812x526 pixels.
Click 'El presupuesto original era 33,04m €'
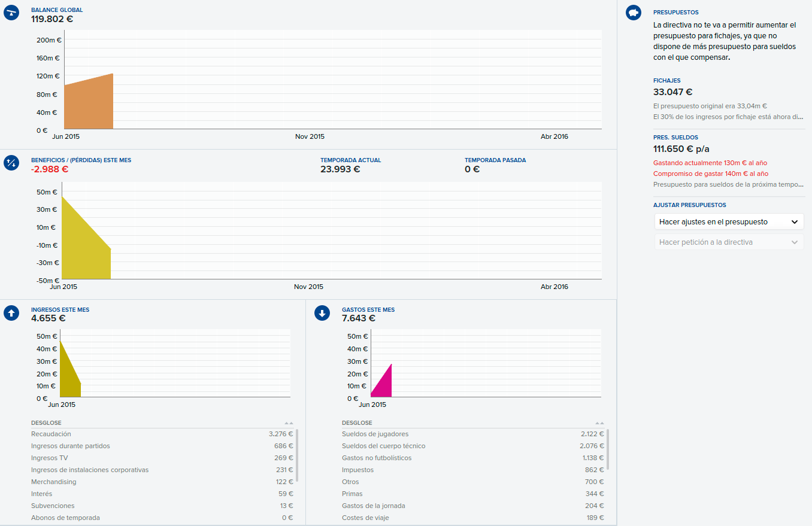click(710, 106)
